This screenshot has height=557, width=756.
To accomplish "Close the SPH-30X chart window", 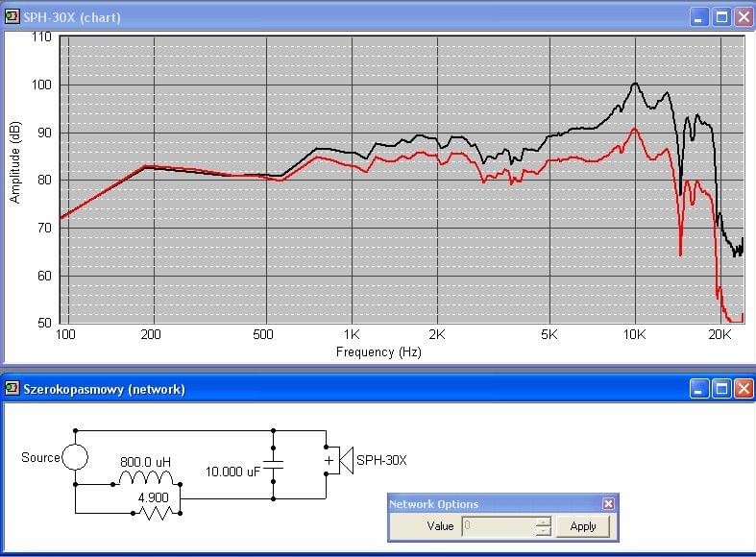I will coord(744,18).
